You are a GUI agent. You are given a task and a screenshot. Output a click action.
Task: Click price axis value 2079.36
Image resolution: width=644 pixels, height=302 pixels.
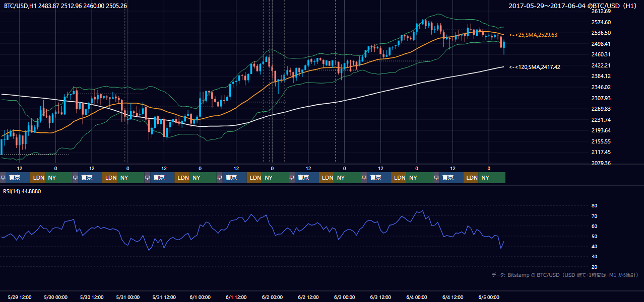[601, 163]
